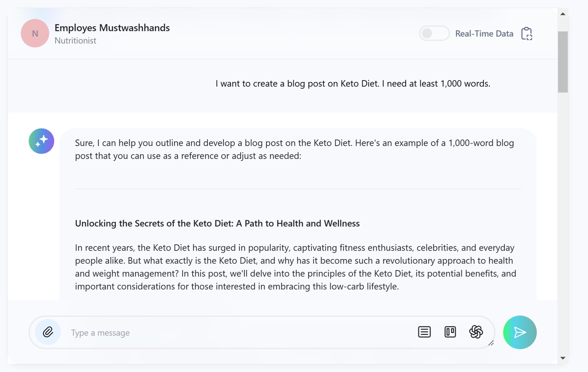
Task: Open the OpenAI model selector icon
Action: coord(476,332)
